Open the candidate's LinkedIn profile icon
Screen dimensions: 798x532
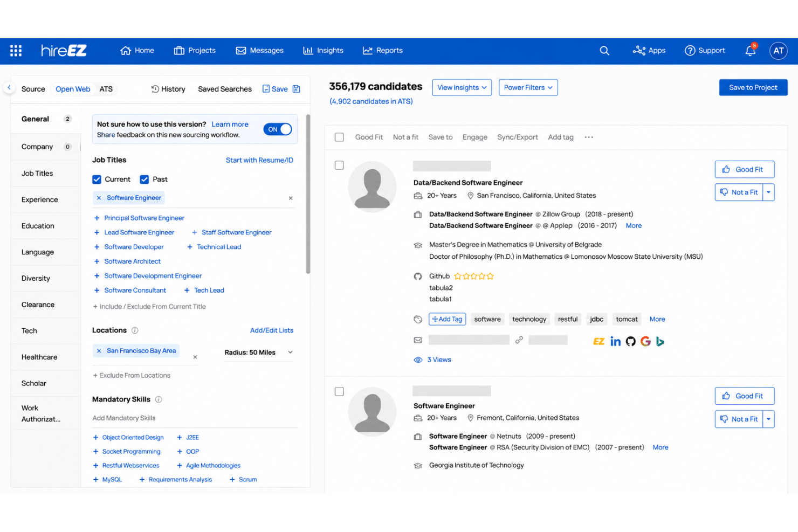615,341
